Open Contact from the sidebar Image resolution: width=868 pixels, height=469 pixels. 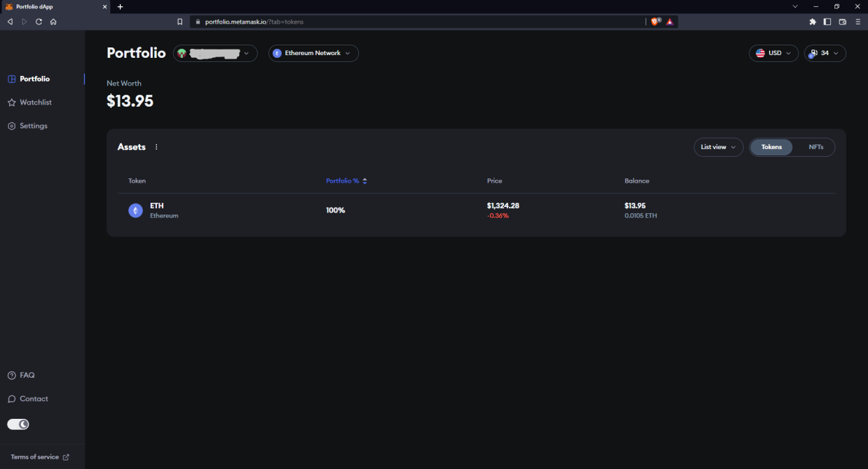tap(28, 399)
